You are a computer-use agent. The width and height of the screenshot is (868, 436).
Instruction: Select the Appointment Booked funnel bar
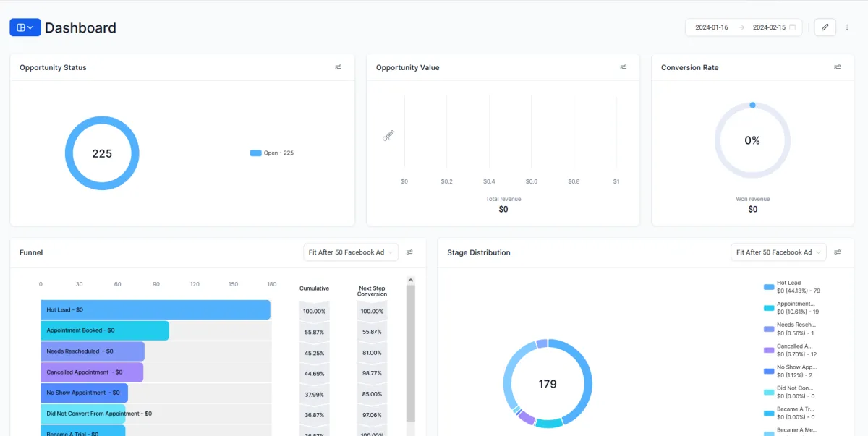(105, 330)
